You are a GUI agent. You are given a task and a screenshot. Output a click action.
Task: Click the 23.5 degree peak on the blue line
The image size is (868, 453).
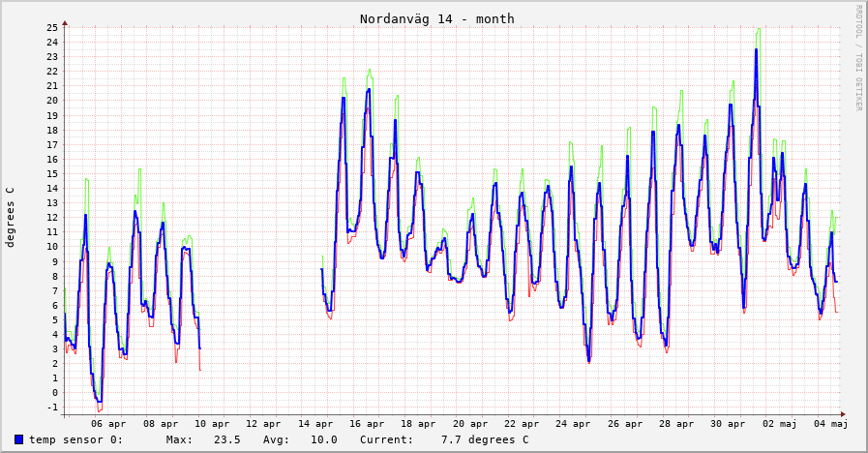tap(756, 49)
